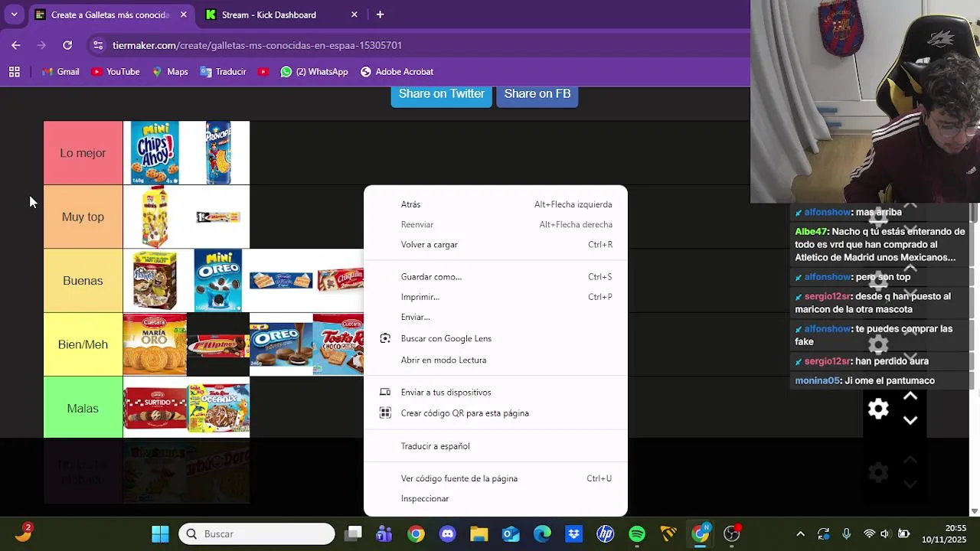Open the tab search dropdown arrow

pos(14,15)
